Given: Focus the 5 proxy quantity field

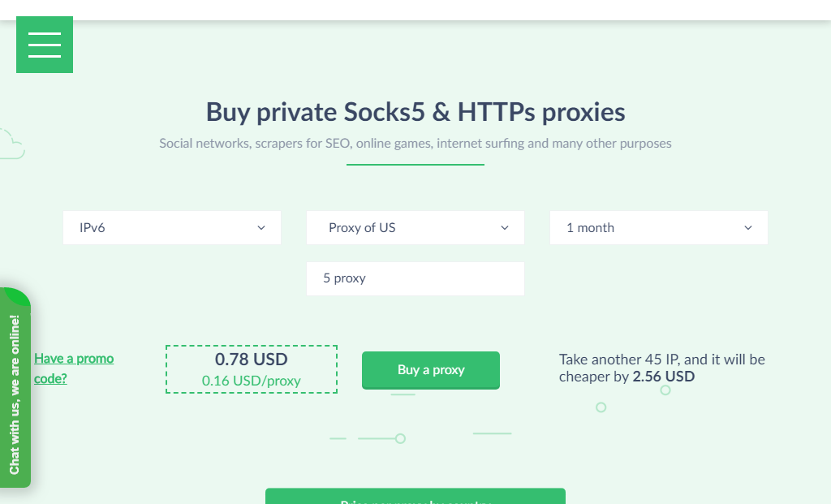Looking at the screenshot, I should coord(415,278).
